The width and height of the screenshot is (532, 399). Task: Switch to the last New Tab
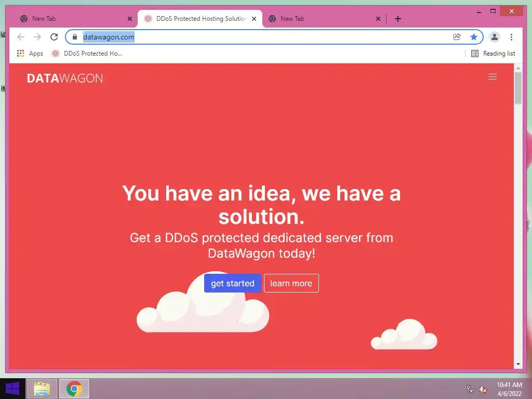[x=322, y=19]
